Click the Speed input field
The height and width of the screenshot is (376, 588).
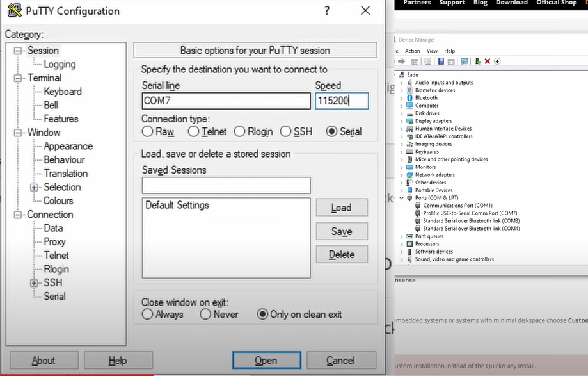(x=342, y=101)
